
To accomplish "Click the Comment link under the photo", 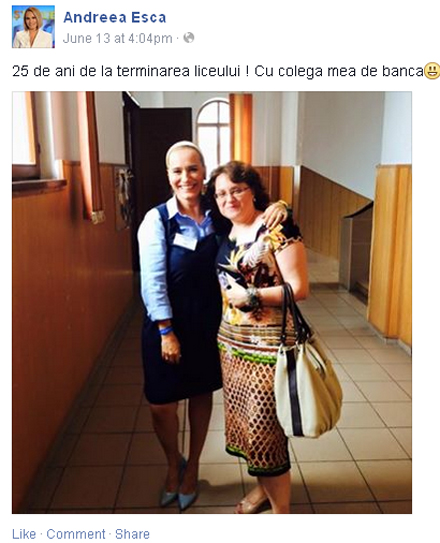I will click(x=76, y=534).
